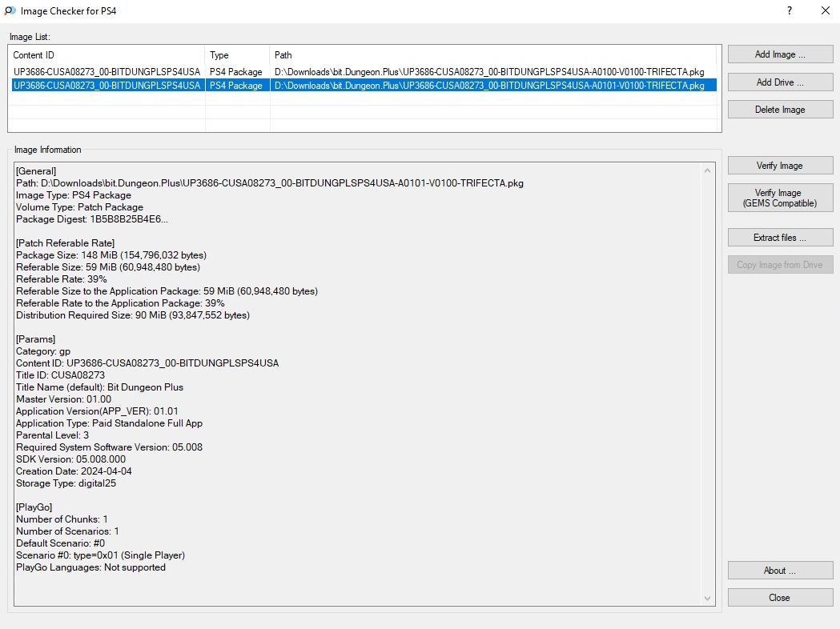Click Verify Image (GEMS Compatible) button

(780, 198)
